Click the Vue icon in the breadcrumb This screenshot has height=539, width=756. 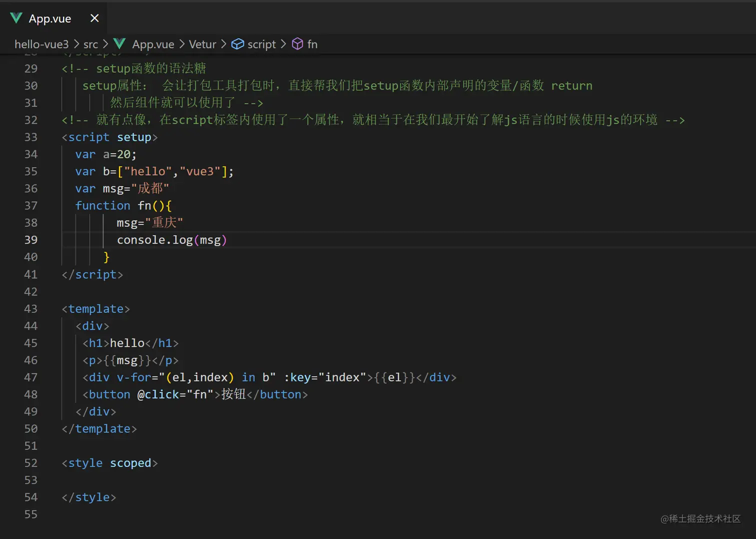(x=119, y=44)
